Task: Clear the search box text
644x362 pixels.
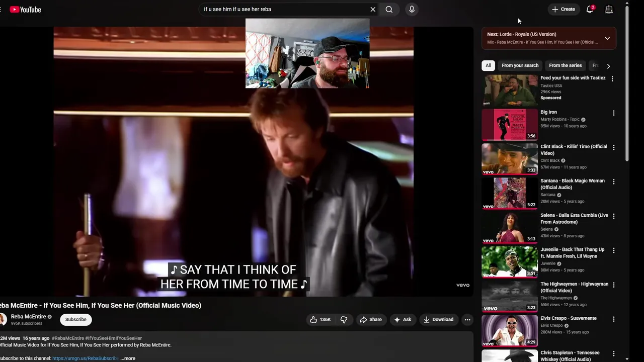Action: (x=373, y=9)
